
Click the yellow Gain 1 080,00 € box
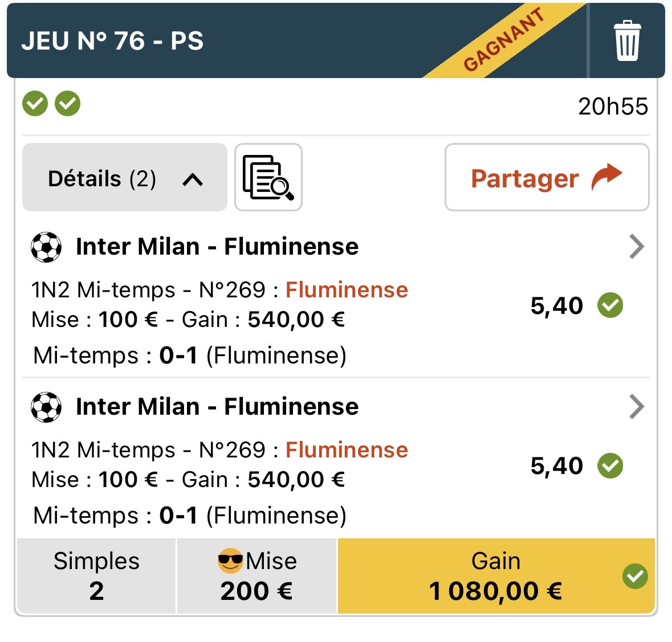pyautogui.click(x=496, y=575)
